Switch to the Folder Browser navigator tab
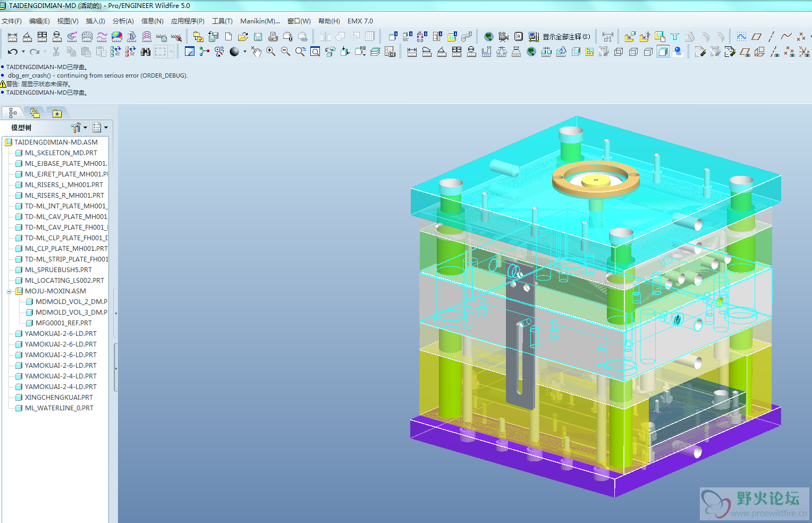The height and width of the screenshot is (523, 812). (x=35, y=113)
